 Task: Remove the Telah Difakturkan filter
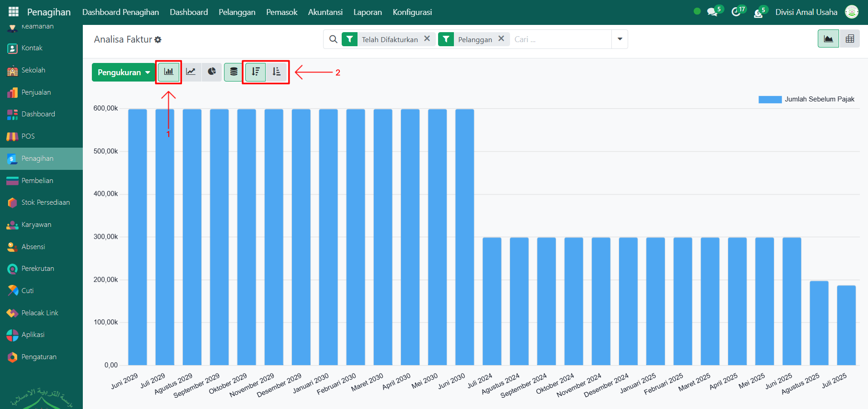tap(427, 39)
